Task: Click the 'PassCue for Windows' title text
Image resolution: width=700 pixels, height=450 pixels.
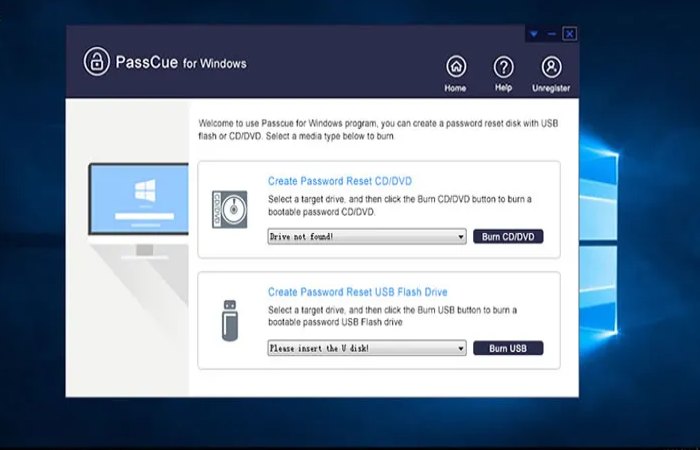Action: pyautogui.click(x=181, y=62)
